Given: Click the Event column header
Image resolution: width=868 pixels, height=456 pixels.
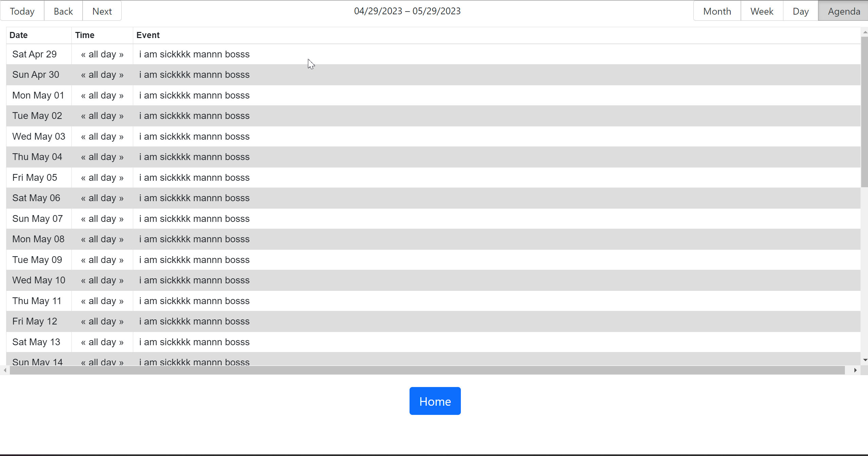Looking at the screenshot, I should point(148,35).
